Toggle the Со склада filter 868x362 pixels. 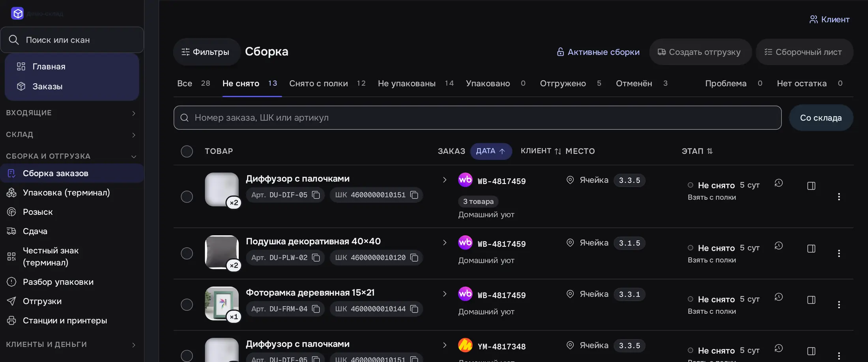pyautogui.click(x=821, y=118)
